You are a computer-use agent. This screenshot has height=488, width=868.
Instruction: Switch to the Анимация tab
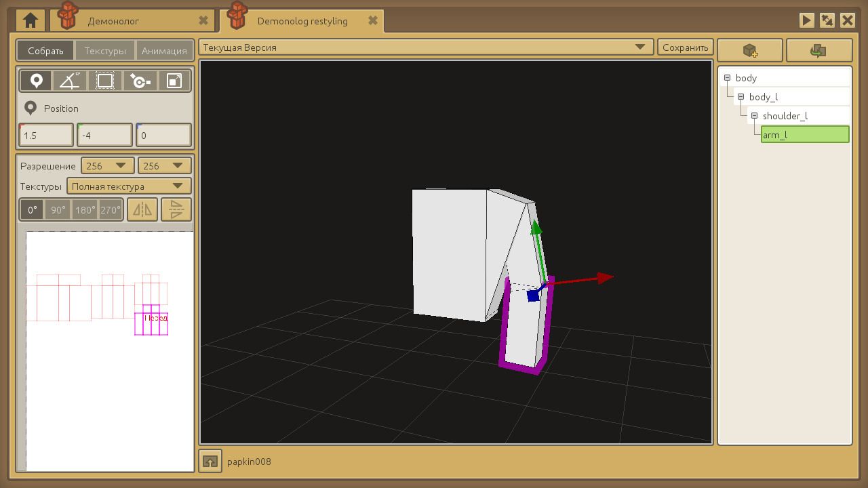click(164, 51)
